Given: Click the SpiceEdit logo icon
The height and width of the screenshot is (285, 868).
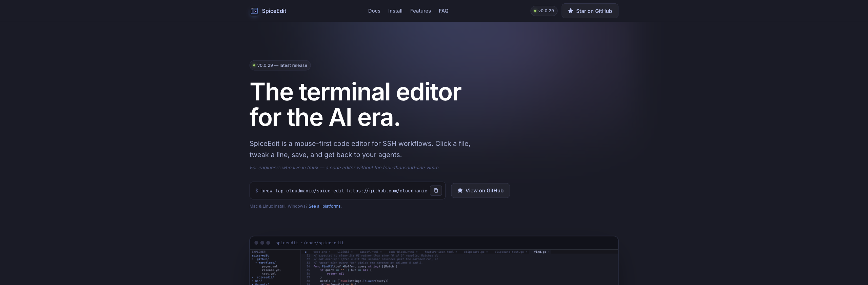Looking at the screenshot, I should pyautogui.click(x=254, y=11).
